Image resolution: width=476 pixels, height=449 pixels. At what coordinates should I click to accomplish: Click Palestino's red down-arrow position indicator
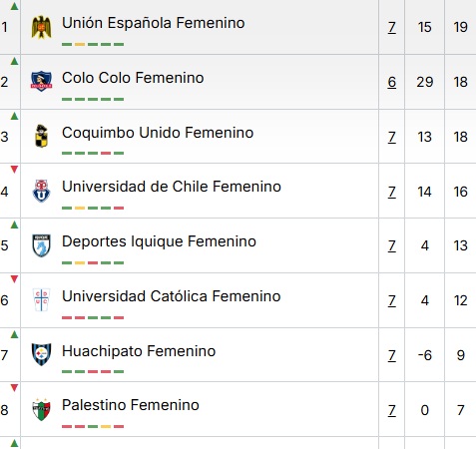click(x=14, y=388)
